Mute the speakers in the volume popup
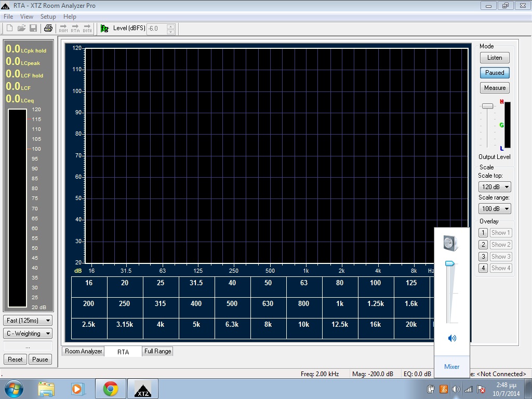Image resolution: width=532 pixels, height=399 pixels. click(452, 338)
